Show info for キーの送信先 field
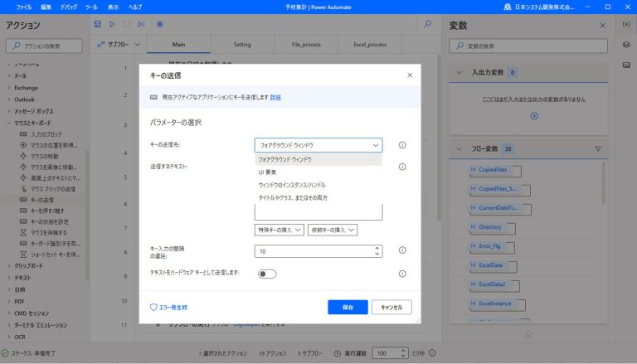637x364 pixels. point(402,145)
